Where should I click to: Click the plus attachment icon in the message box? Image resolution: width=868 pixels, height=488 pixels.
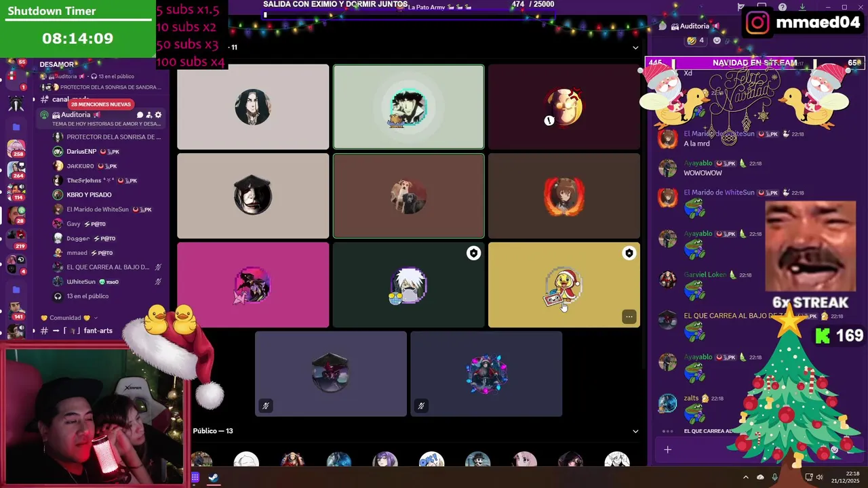(667, 449)
